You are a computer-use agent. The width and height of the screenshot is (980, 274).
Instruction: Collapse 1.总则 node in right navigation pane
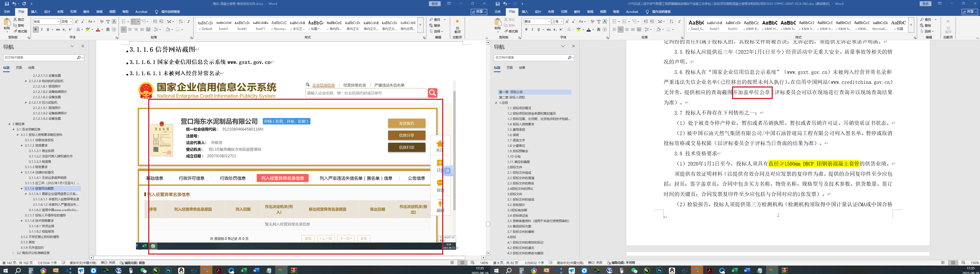pos(496,103)
